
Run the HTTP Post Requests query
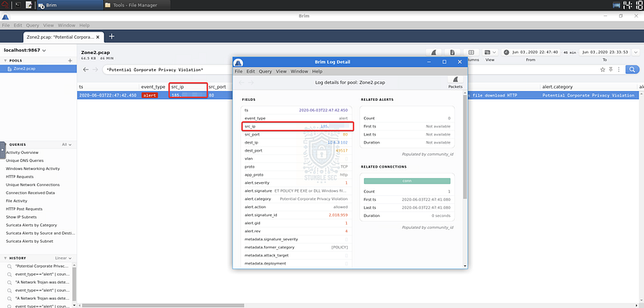(x=24, y=209)
